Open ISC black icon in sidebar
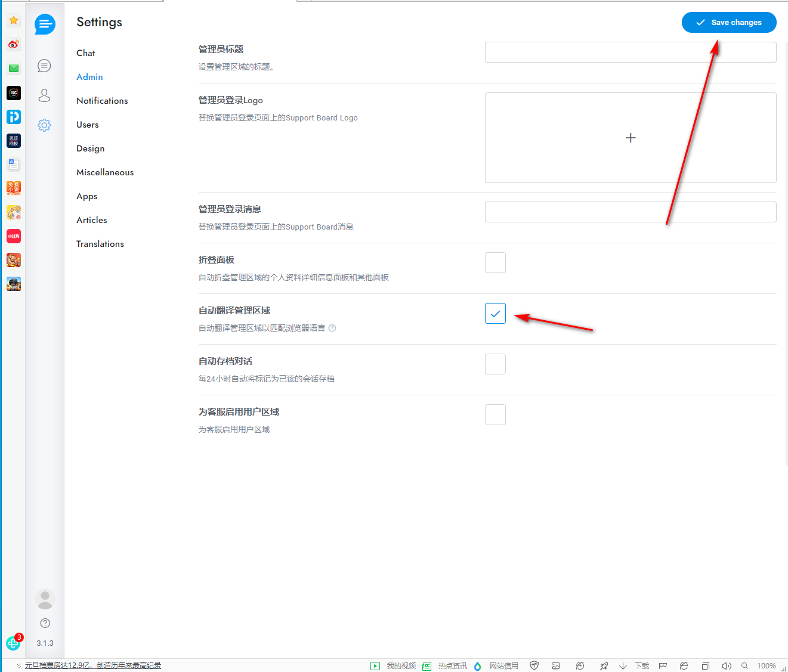The image size is (788, 672). click(x=14, y=93)
